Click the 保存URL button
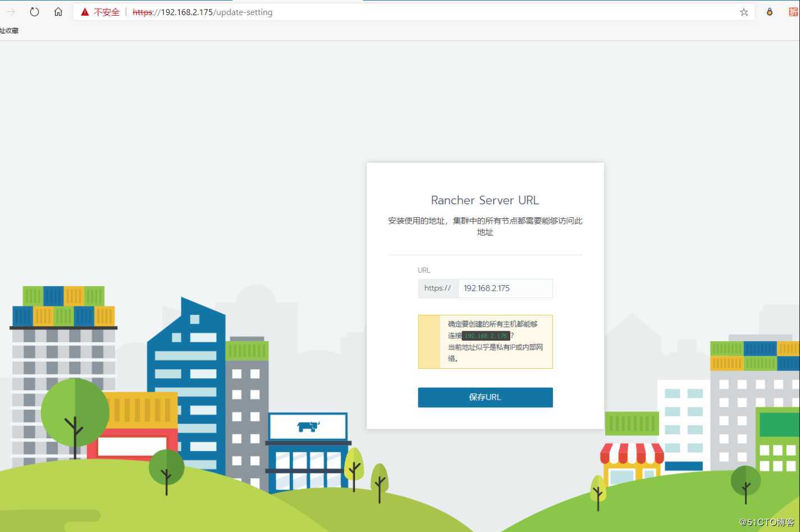Screen dimensions: 800x532 pos(485,397)
